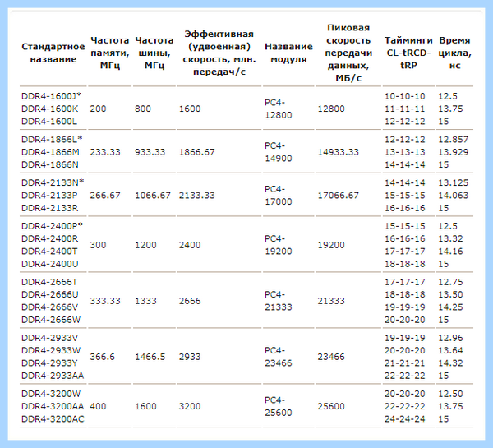Click the PC4-21333 module name
Image resolution: width=493 pixels, height=448 pixels.
click(x=279, y=301)
